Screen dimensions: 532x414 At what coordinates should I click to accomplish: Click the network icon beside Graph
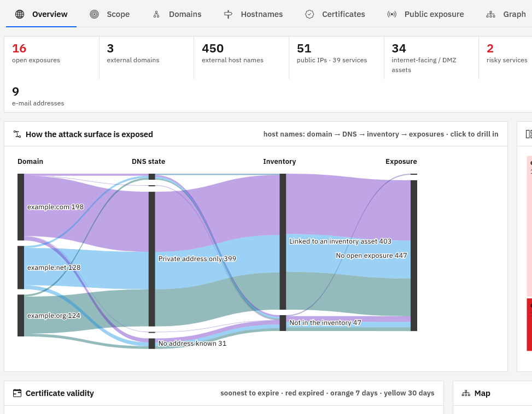[490, 14]
